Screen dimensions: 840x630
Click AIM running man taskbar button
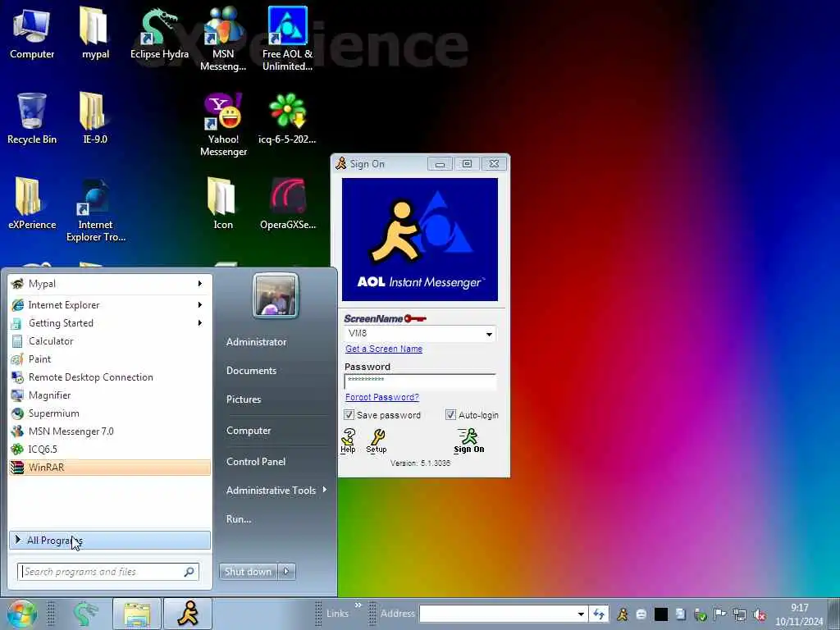click(x=188, y=614)
